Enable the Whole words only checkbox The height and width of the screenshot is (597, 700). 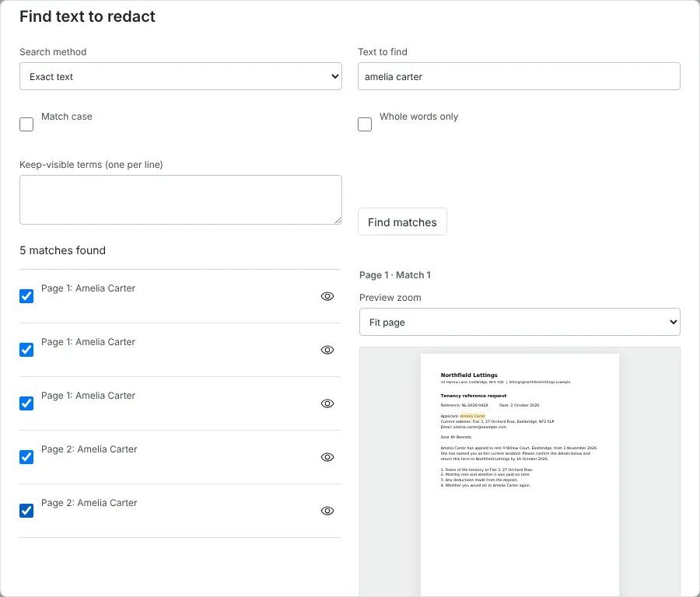tap(365, 124)
